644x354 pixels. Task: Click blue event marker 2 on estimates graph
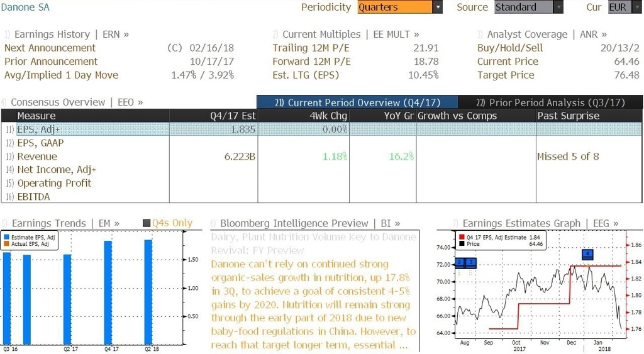tap(460, 262)
